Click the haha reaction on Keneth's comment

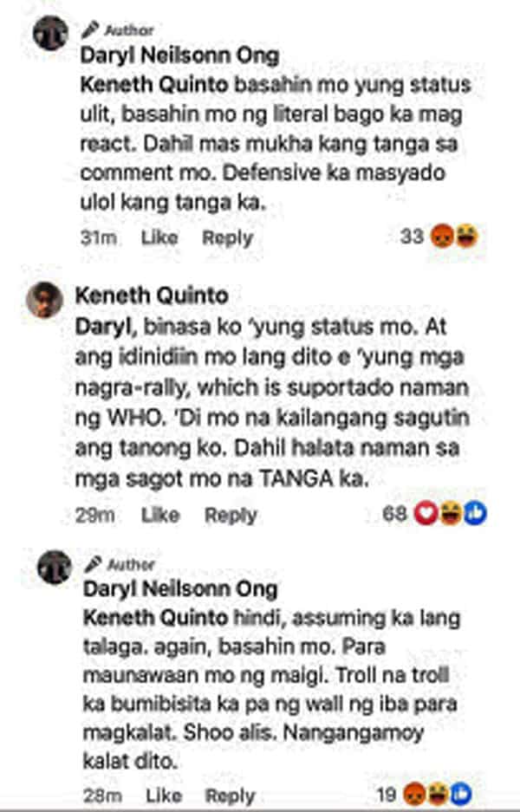click(450, 513)
